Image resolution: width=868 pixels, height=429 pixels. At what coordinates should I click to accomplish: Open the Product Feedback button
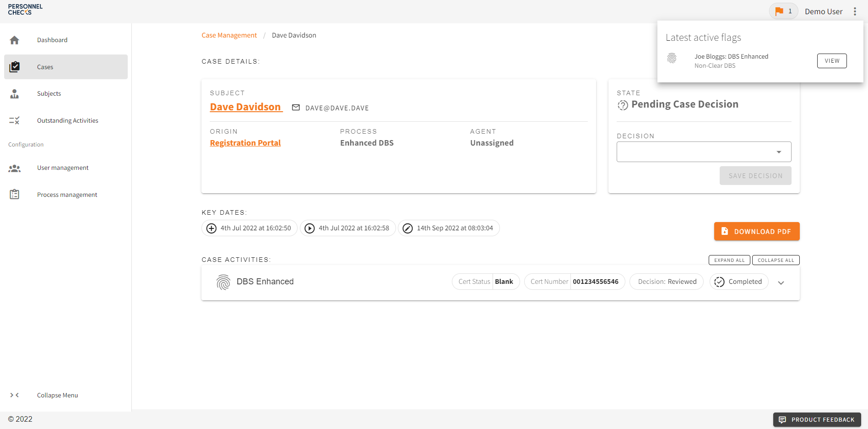817,420
